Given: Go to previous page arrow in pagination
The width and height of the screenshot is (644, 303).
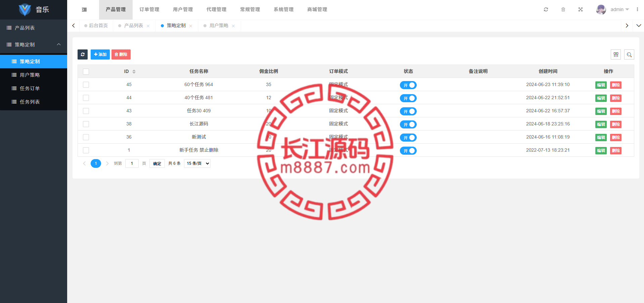Looking at the screenshot, I should pyautogui.click(x=84, y=163).
